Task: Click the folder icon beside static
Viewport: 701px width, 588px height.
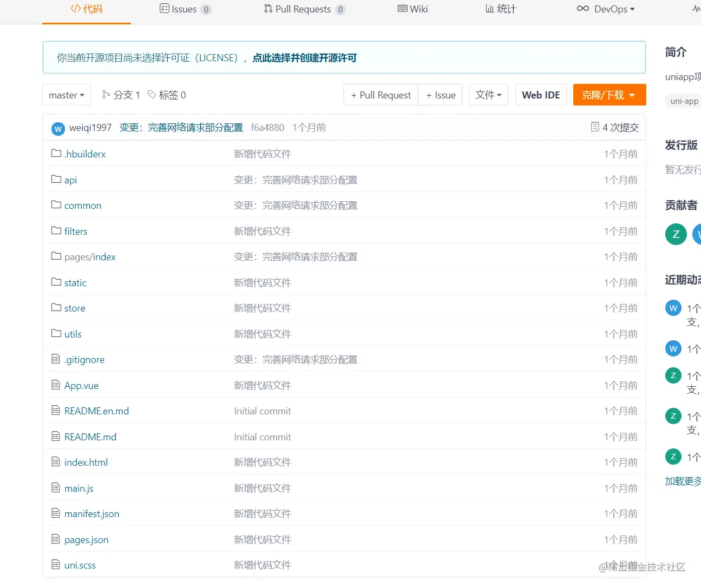Action: point(56,282)
